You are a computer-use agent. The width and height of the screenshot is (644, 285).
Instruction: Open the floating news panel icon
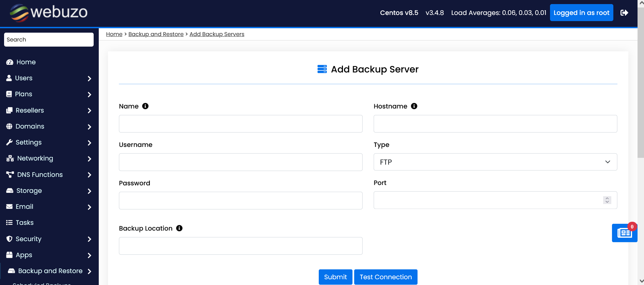pos(624,233)
